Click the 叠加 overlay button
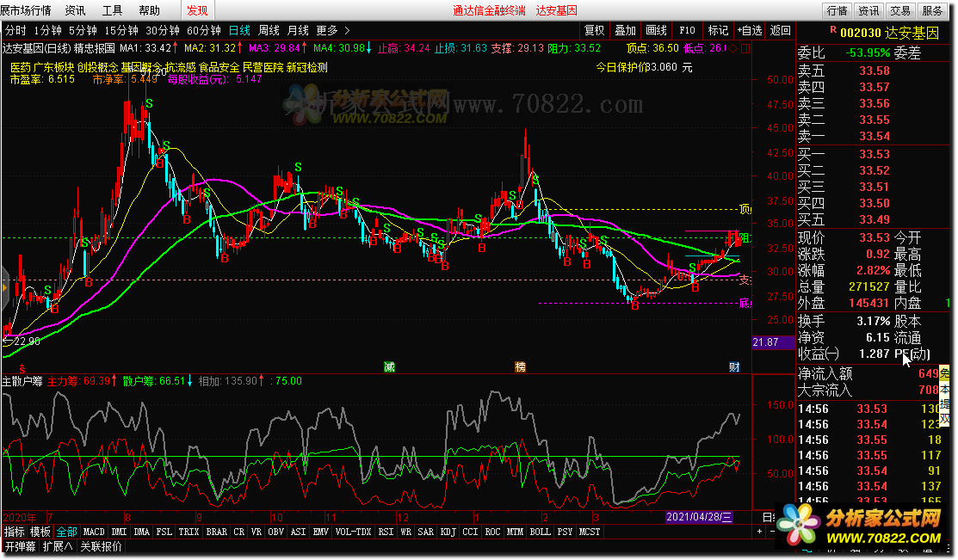Viewport: 958px width, 560px height. [625, 30]
